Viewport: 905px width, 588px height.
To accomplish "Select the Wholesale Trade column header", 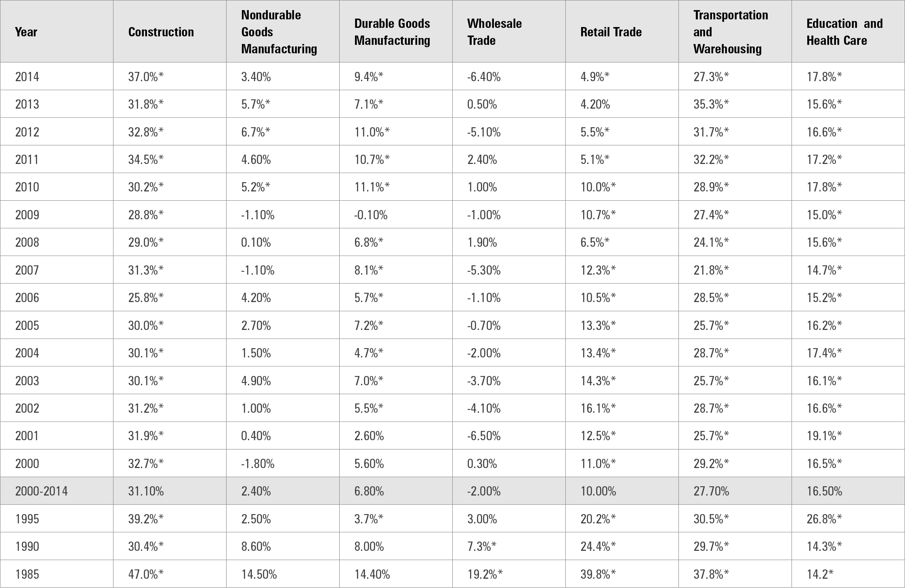I will click(x=494, y=32).
